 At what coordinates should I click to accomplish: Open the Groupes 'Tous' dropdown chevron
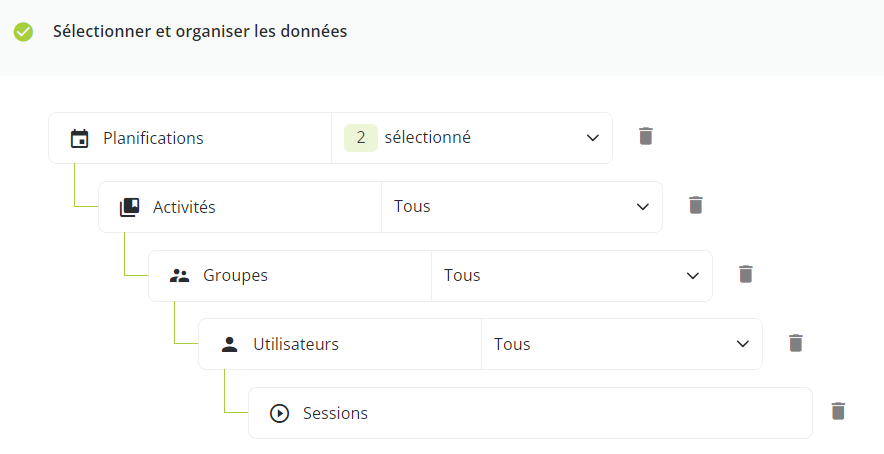pos(692,276)
